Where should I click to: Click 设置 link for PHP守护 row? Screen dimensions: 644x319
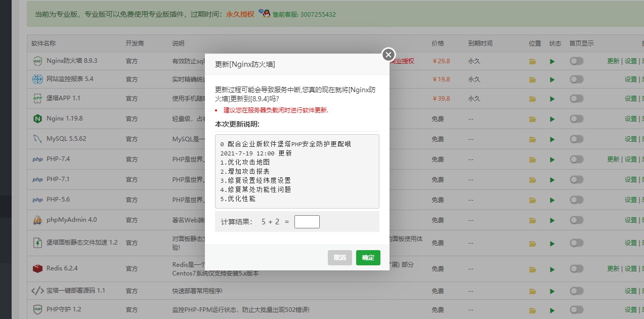(x=631, y=309)
